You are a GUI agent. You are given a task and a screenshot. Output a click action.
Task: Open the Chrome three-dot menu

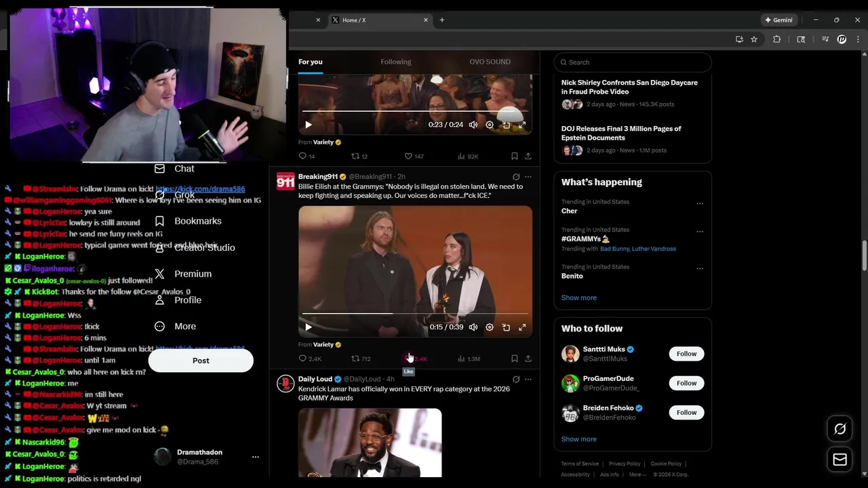pos(859,39)
